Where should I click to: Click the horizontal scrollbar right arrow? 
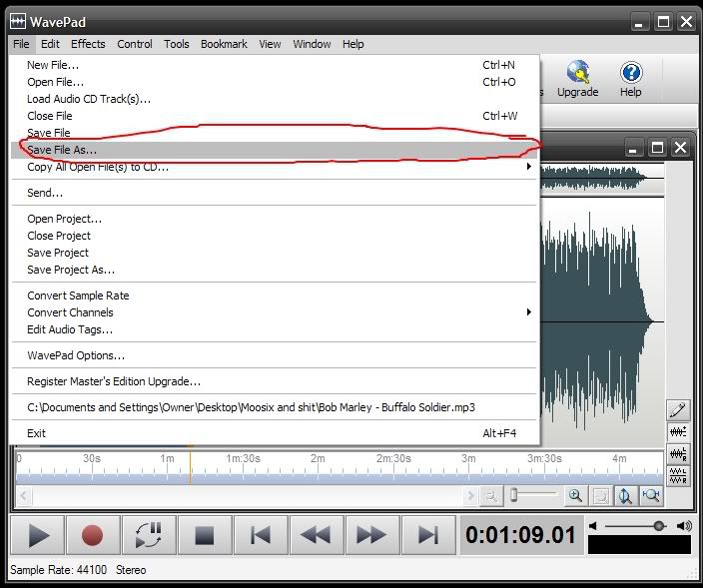coord(470,496)
